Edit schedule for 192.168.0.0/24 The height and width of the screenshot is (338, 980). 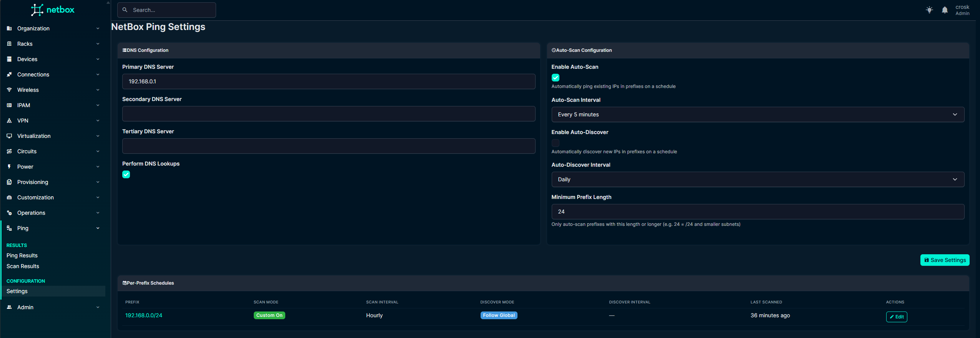896,317
